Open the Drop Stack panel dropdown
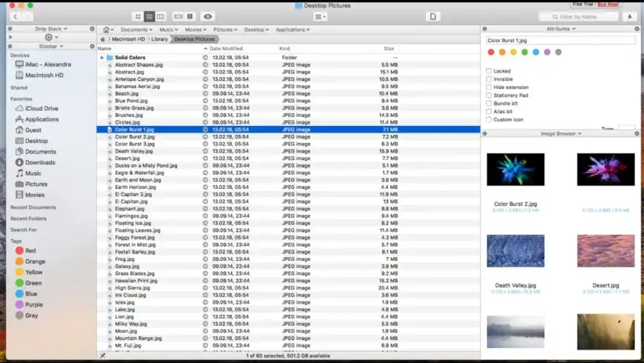This screenshot has width=644, height=363. [51, 29]
